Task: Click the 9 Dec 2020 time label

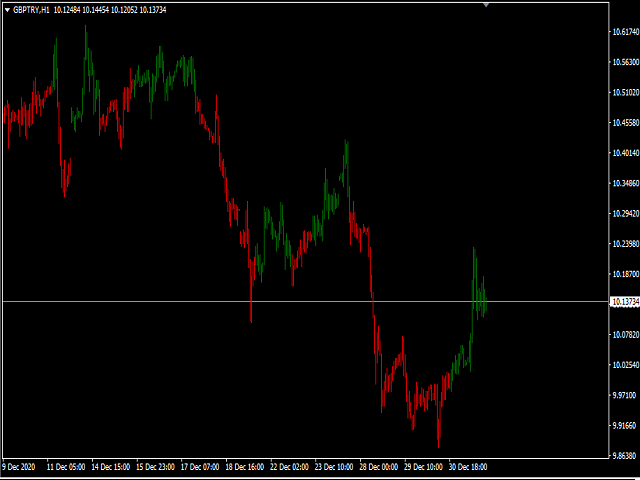Action: [22, 467]
